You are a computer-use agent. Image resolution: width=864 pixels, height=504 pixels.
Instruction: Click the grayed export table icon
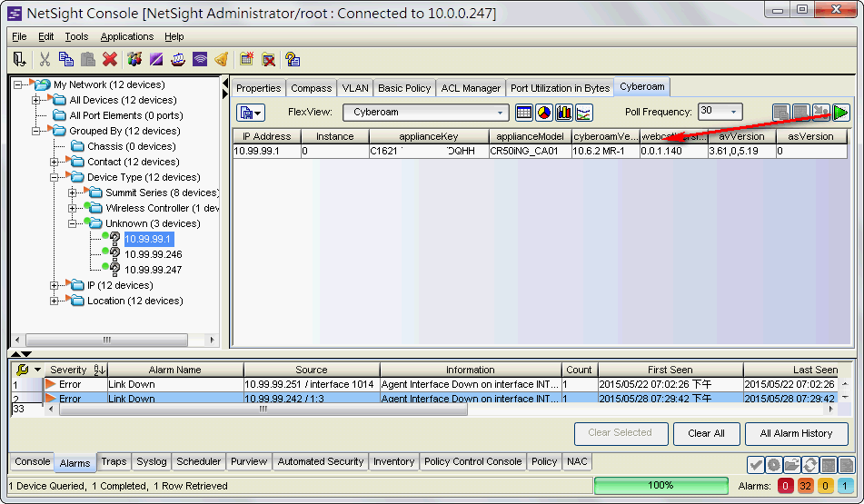(x=780, y=113)
